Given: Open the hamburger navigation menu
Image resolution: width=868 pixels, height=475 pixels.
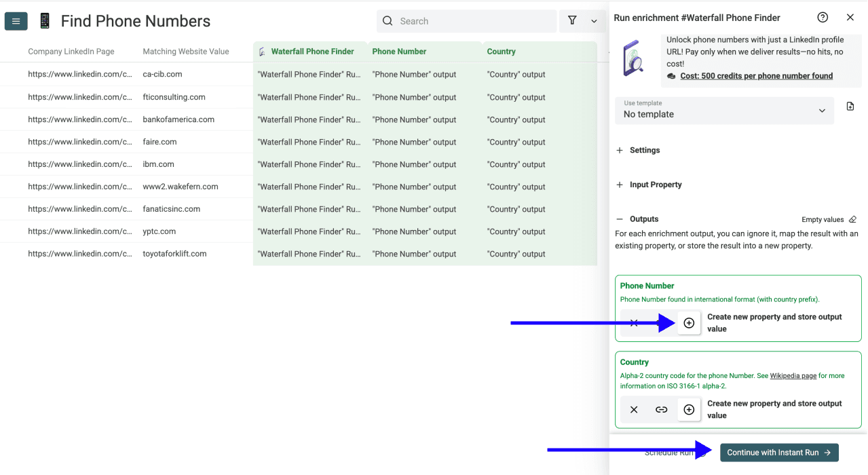Looking at the screenshot, I should (16, 21).
